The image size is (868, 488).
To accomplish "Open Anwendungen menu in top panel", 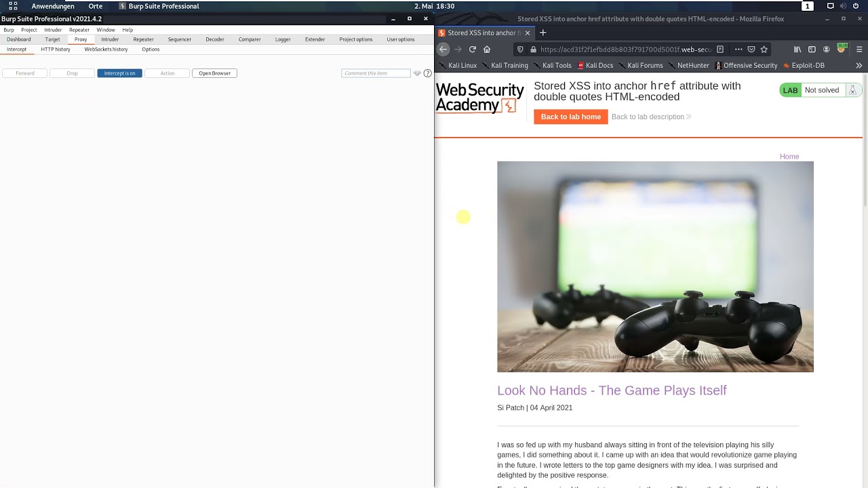I will 53,6.
